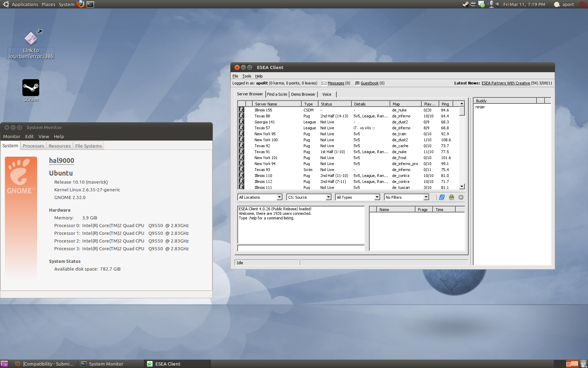Open the All Locations dropdown

click(260, 197)
